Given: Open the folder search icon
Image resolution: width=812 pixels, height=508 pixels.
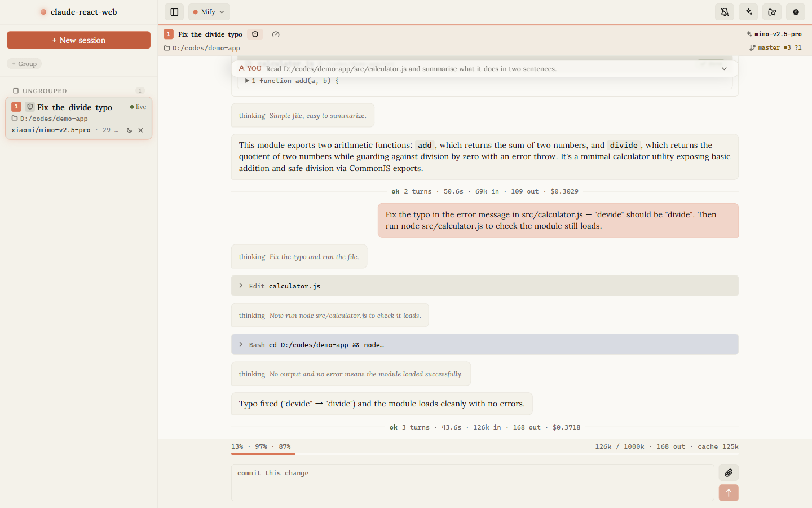Looking at the screenshot, I should 773,12.
